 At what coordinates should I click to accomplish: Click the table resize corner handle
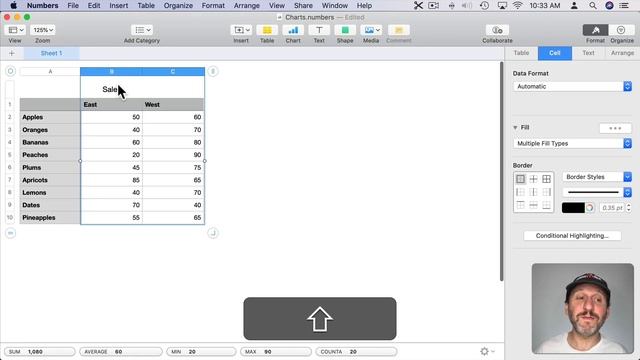[x=213, y=233]
